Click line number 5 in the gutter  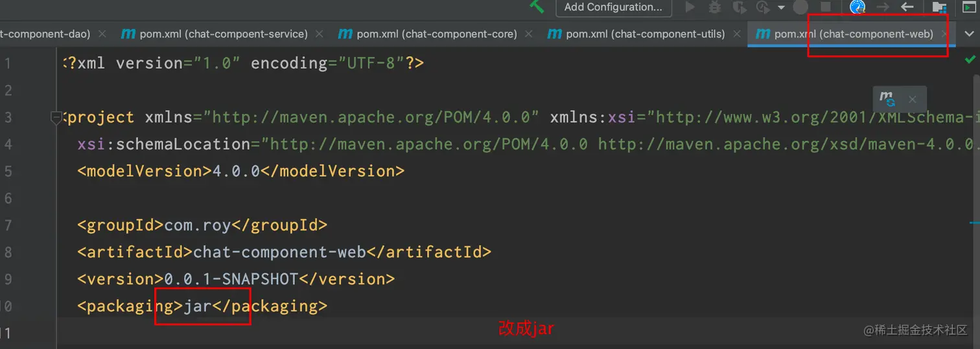click(x=8, y=171)
